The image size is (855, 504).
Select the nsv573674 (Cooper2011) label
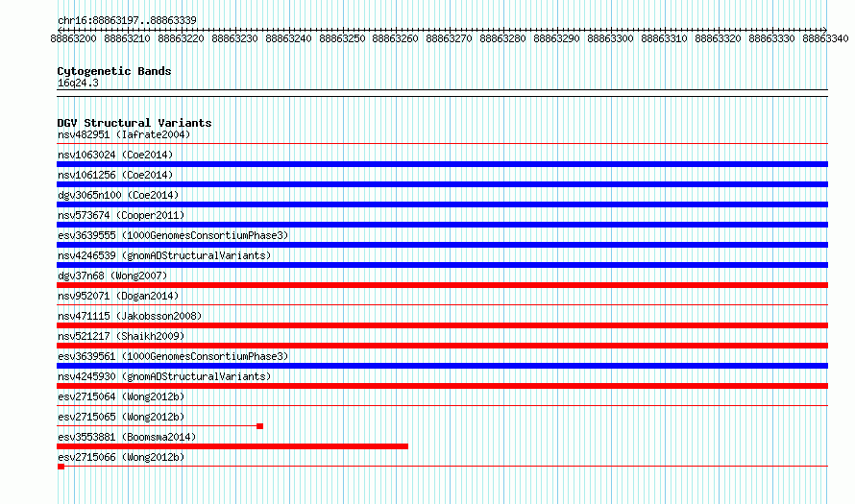coord(121,215)
